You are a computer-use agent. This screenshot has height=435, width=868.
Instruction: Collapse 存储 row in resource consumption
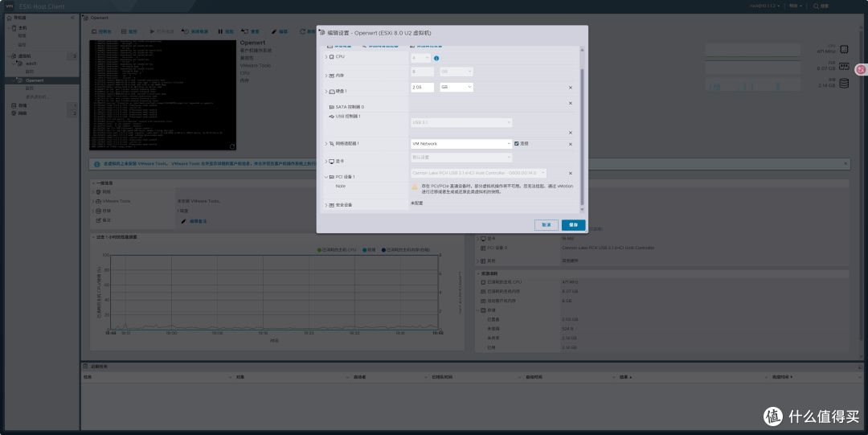point(478,310)
